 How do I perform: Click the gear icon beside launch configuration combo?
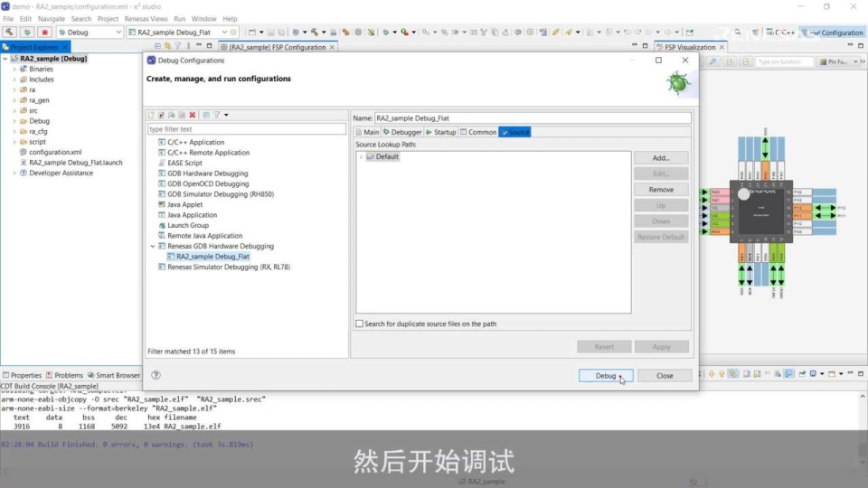click(x=233, y=33)
